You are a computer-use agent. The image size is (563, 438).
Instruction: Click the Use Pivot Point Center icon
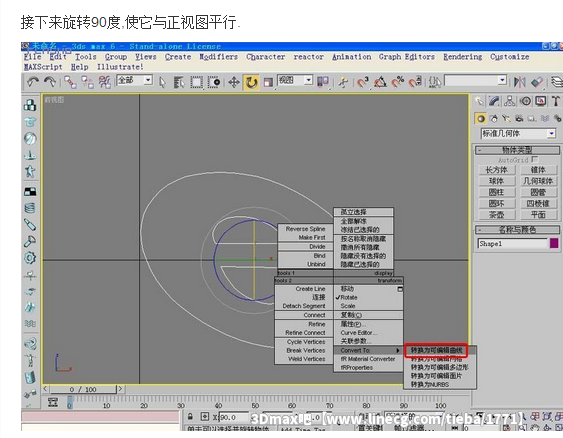point(323,82)
